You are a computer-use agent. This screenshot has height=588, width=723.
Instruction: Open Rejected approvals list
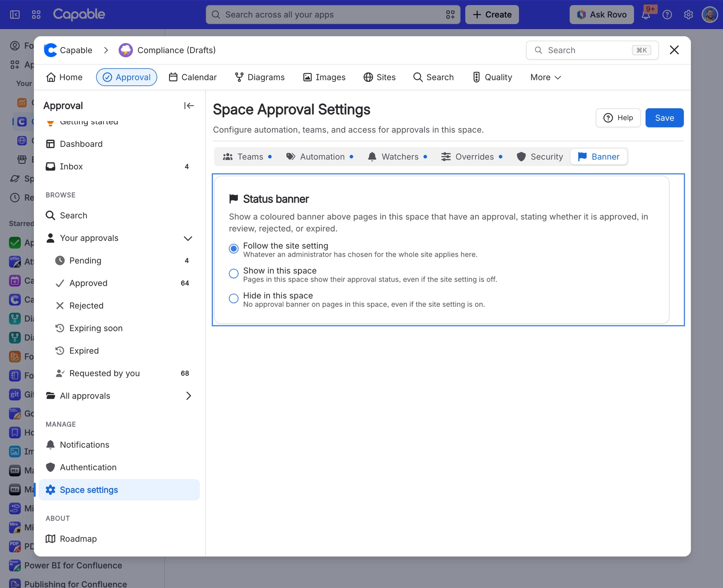point(119,306)
